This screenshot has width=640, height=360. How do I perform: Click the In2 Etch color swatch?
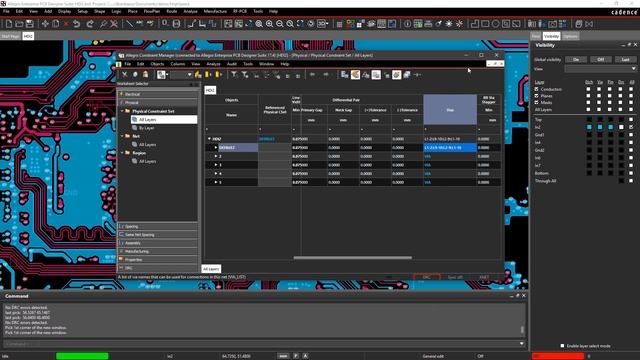click(589, 127)
